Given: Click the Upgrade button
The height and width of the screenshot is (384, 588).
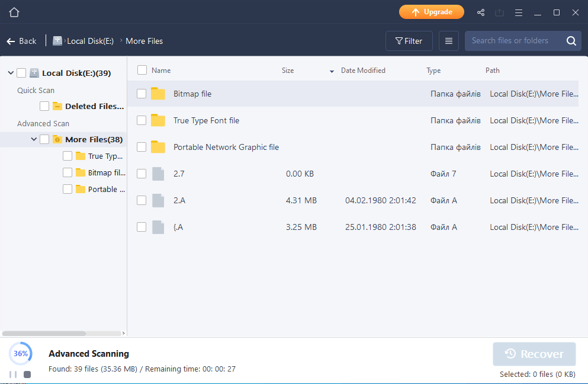Looking at the screenshot, I should click(432, 12).
